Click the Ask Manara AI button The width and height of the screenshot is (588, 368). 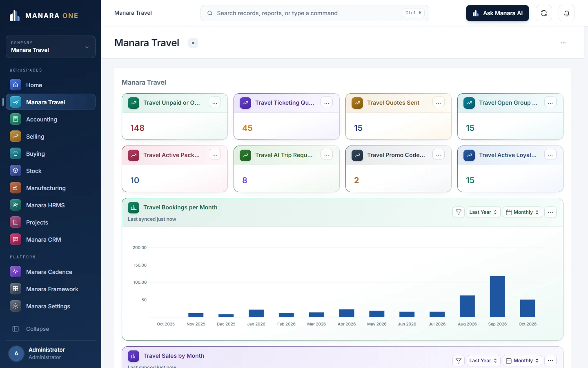click(x=497, y=13)
